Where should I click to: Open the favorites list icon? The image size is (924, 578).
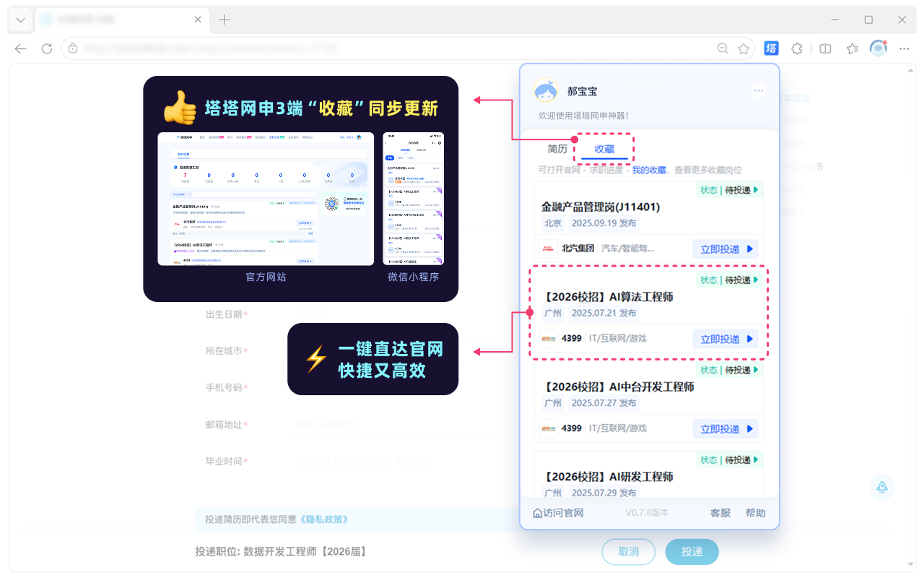point(853,48)
